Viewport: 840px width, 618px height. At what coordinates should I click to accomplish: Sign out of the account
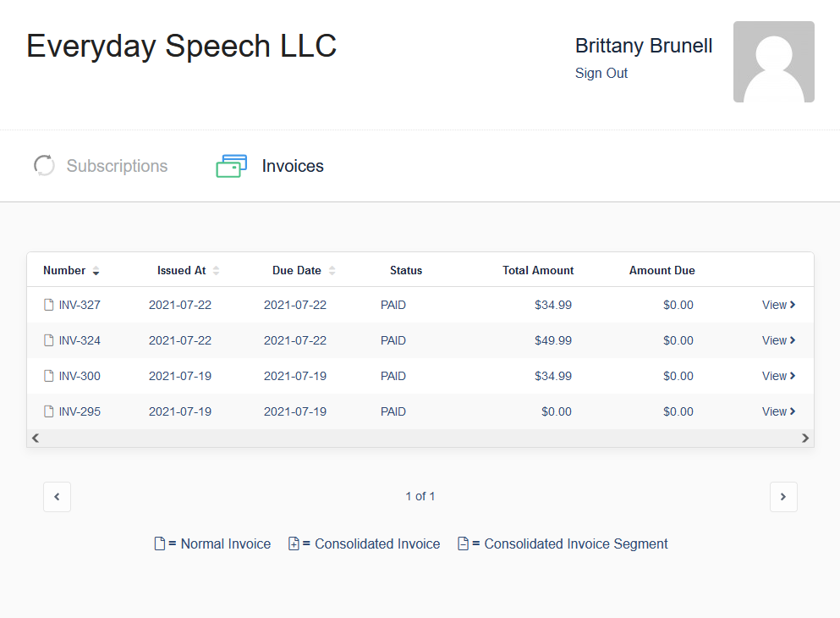click(601, 73)
